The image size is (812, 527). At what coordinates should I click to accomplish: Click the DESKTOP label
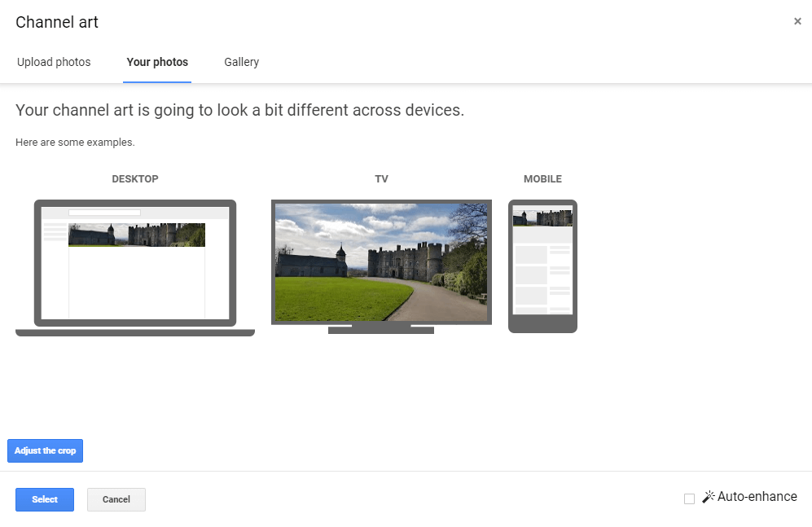(x=135, y=179)
